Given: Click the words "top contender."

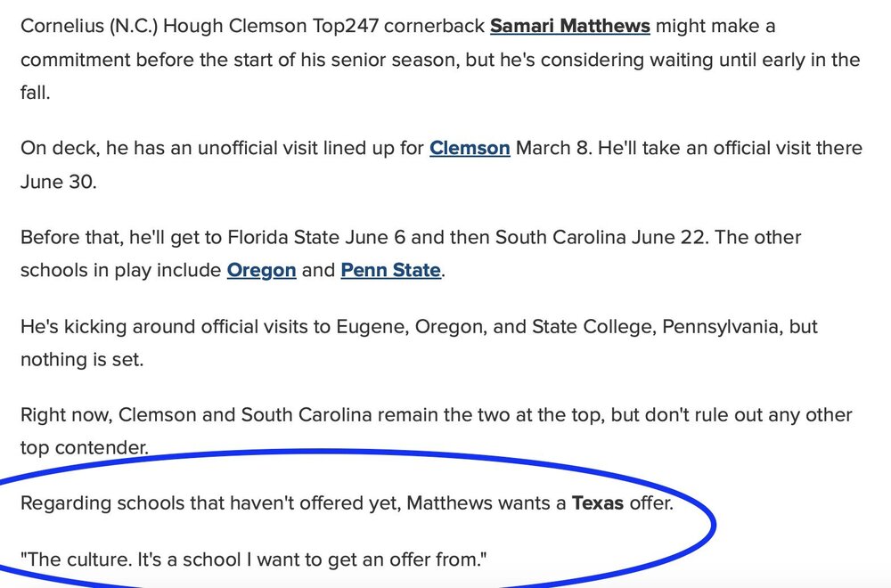Looking at the screenshot, I should pyautogui.click(x=84, y=447).
